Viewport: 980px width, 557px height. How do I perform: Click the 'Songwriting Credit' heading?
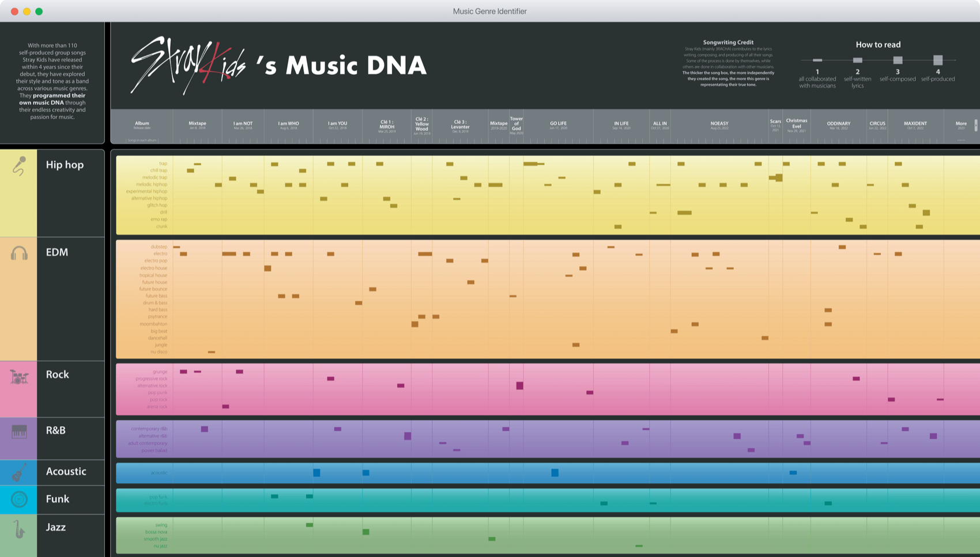click(728, 42)
